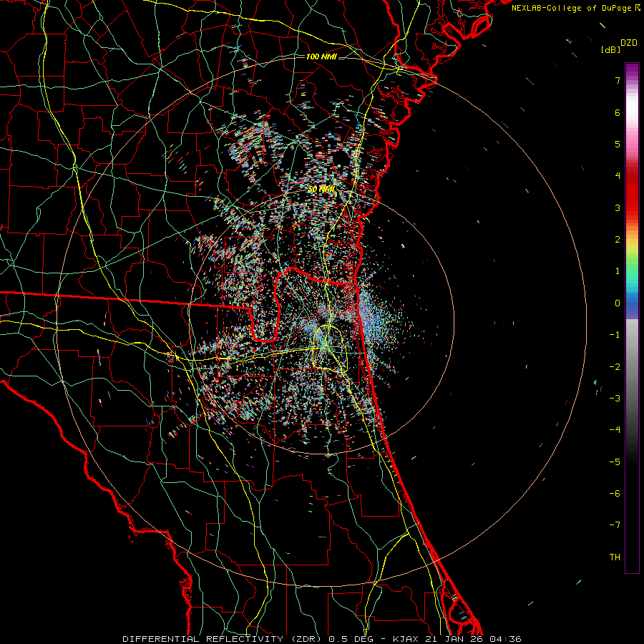Image resolution: width=644 pixels, height=644 pixels.
Task: Click the -5 label on the dB scale
Action: coord(615,462)
